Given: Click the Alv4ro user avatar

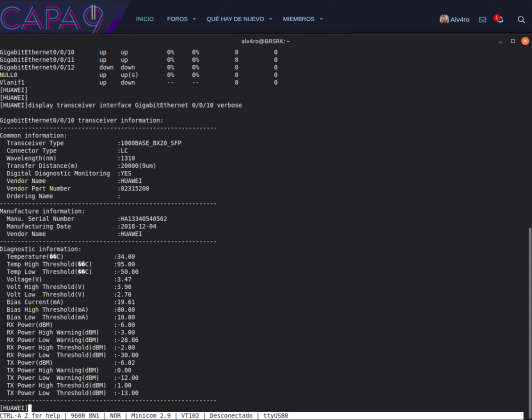Looking at the screenshot, I should pos(444,19).
